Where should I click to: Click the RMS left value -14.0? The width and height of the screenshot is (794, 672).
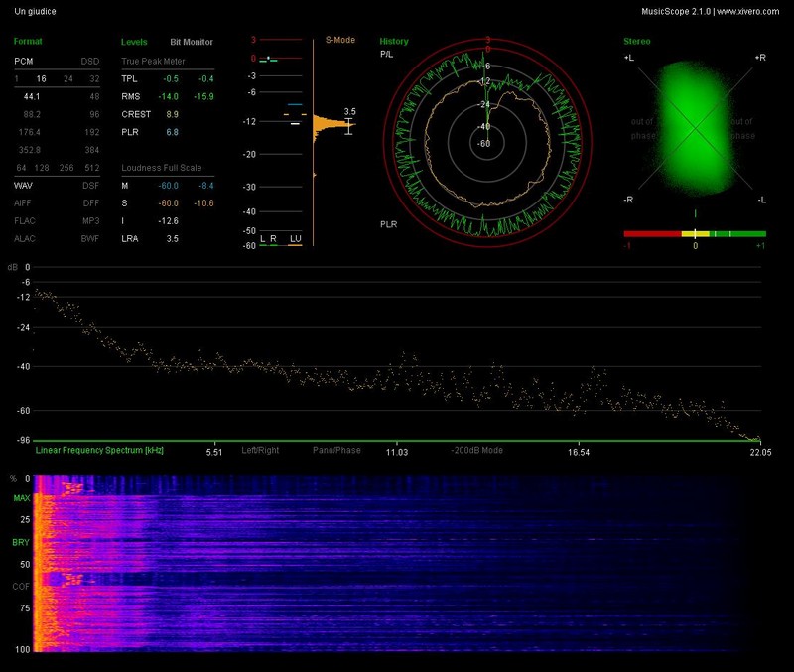coord(168,96)
